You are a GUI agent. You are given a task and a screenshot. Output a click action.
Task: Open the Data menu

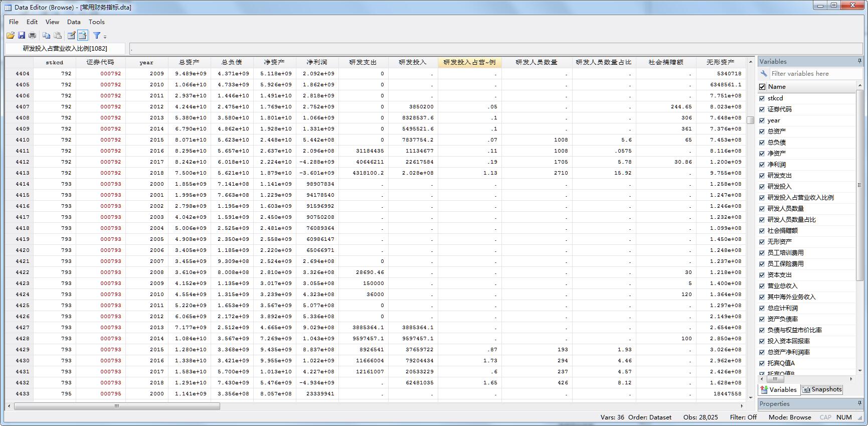[x=74, y=22]
